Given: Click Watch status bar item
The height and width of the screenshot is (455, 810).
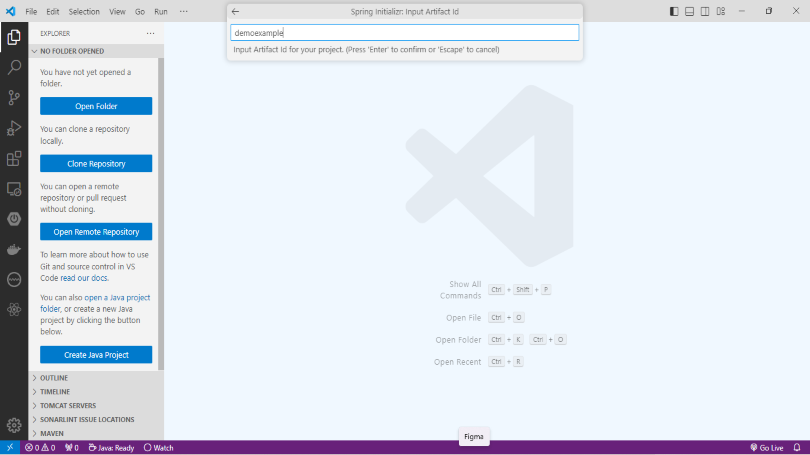Looking at the screenshot, I should coord(159,448).
